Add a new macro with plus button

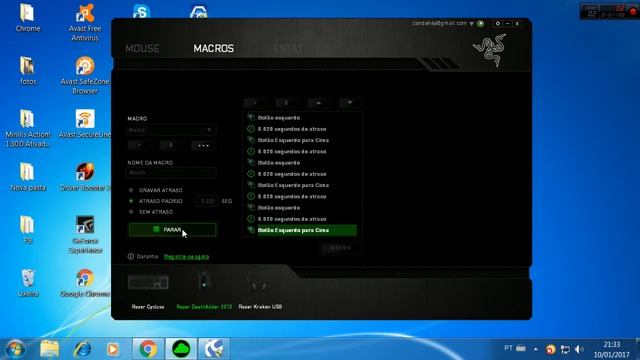(x=139, y=145)
